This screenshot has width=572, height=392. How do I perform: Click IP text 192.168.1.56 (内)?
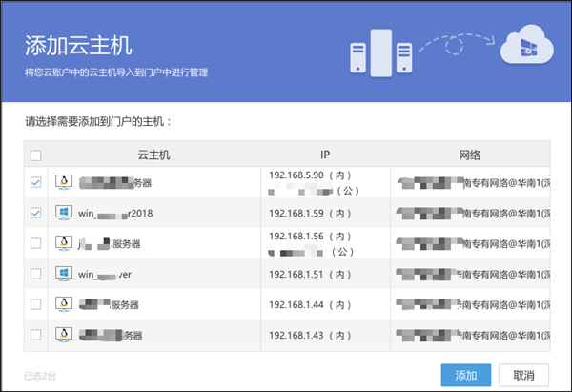pos(310,237)
